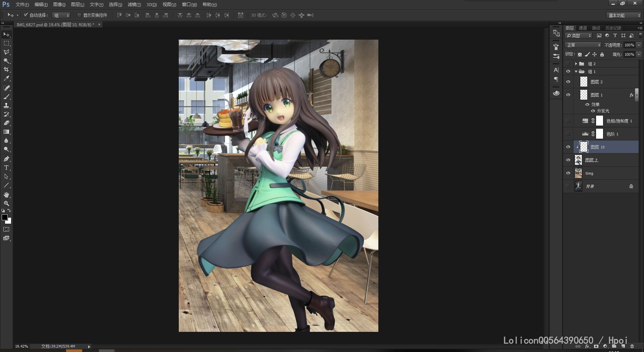Expand the 组 2 layer group
The height and width of the screenshot is (352, 644).
click(x=576, y=64)
